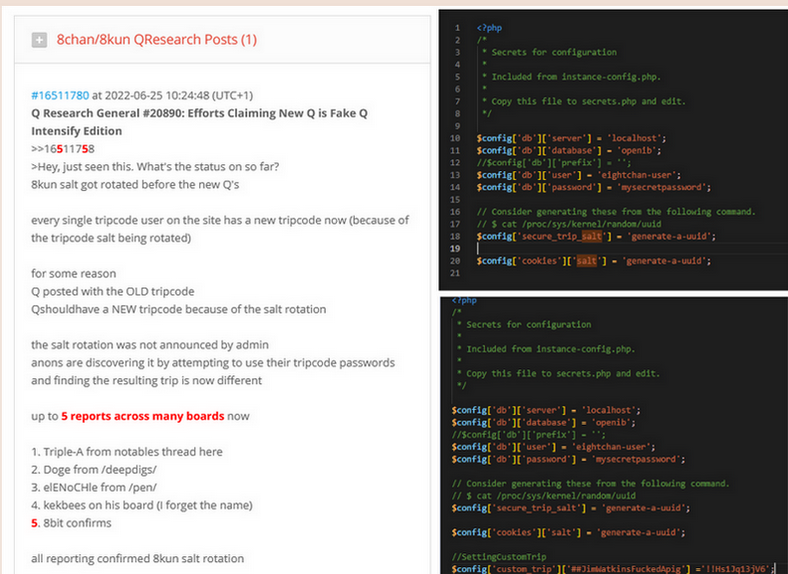Click the line 'Qshouldhave a NEW tripcode'
Viewport: 788px width, 574px height.
tap(178, 309)
